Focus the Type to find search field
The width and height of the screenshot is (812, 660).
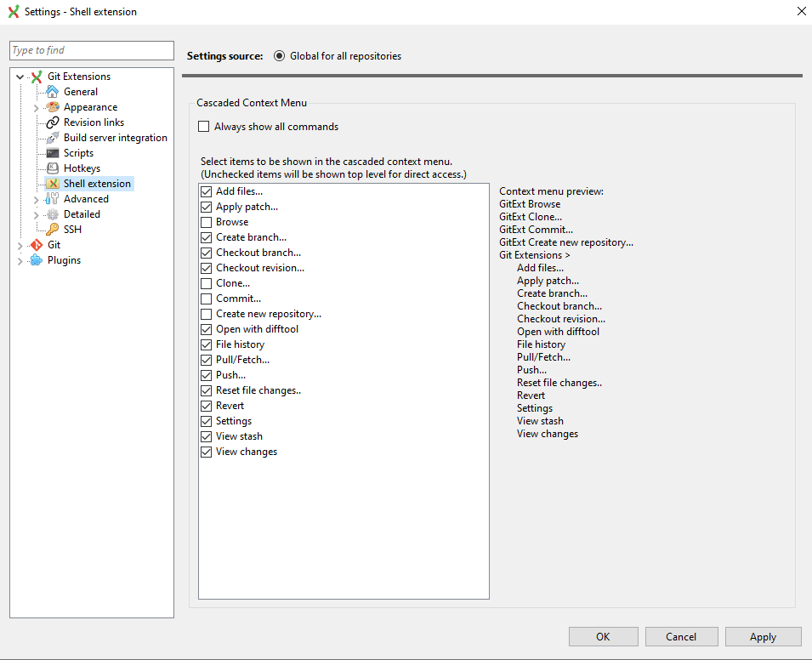92,50
